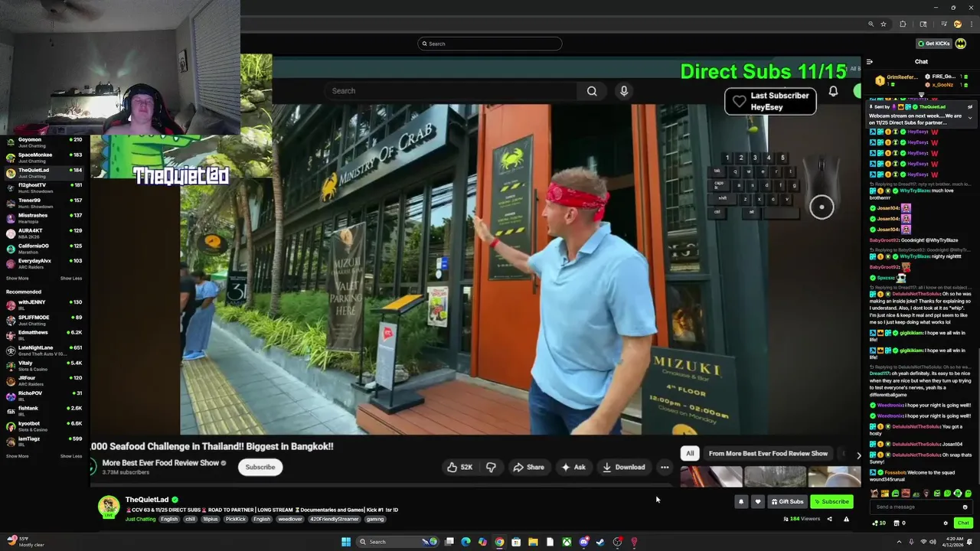The image size is (980, 551).
Task: Open the emoji picker in message box
Action: [x=965, y=507]
